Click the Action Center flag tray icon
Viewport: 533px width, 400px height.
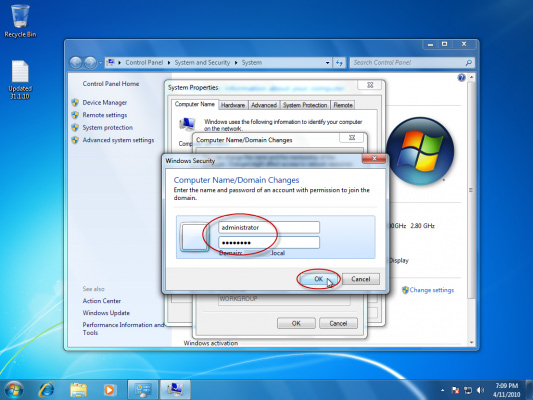coord(455,390)
